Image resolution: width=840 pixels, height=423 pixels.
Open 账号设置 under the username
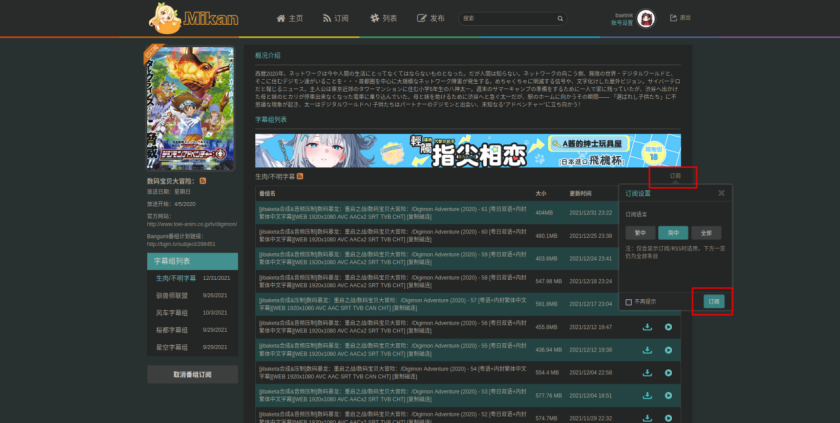coord(621,23)
